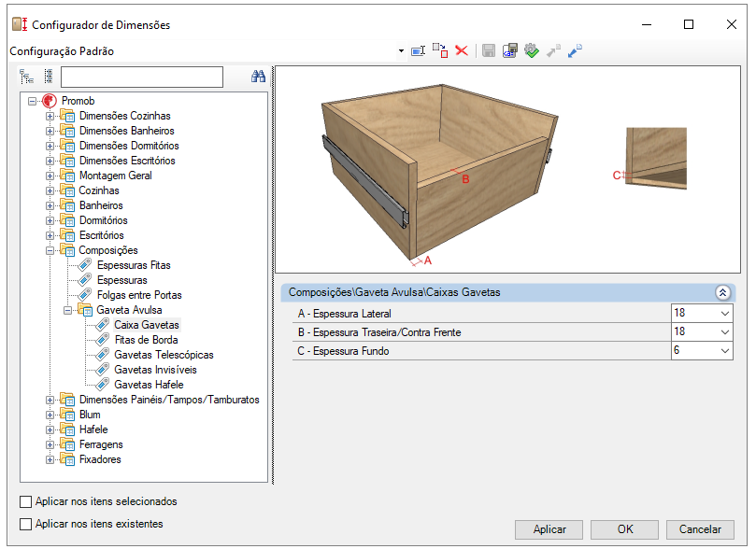This screenshot has height=549, width=756.
Task: Select Banheiros tree item
Action: (101, 205)
